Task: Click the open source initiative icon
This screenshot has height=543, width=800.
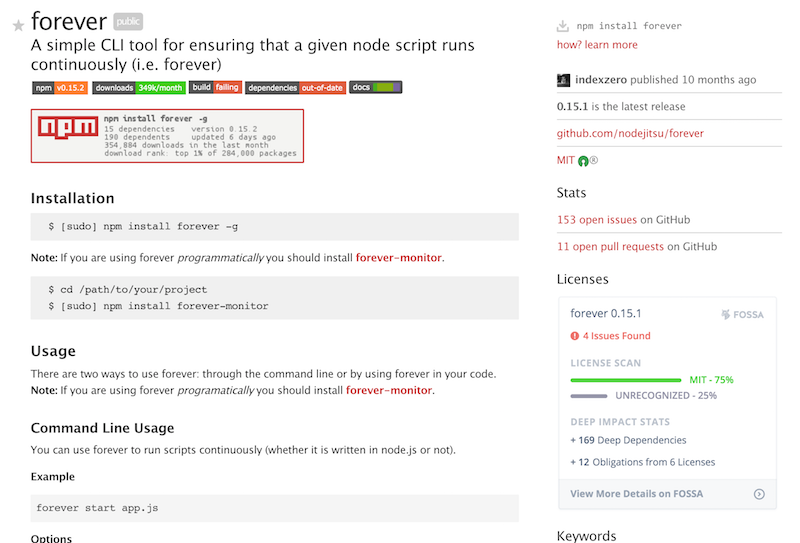Action: (x=583, y=161)
